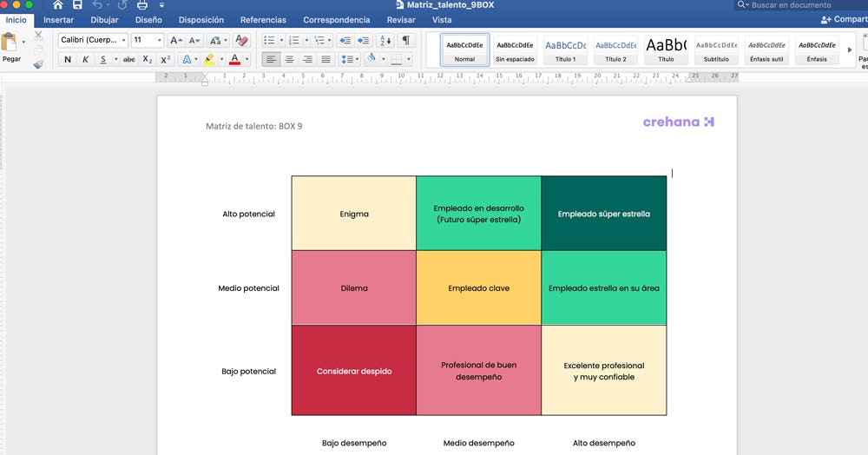Click the Pegar paste icon
This screenshot has width=868, height=455.
[9, 42]
